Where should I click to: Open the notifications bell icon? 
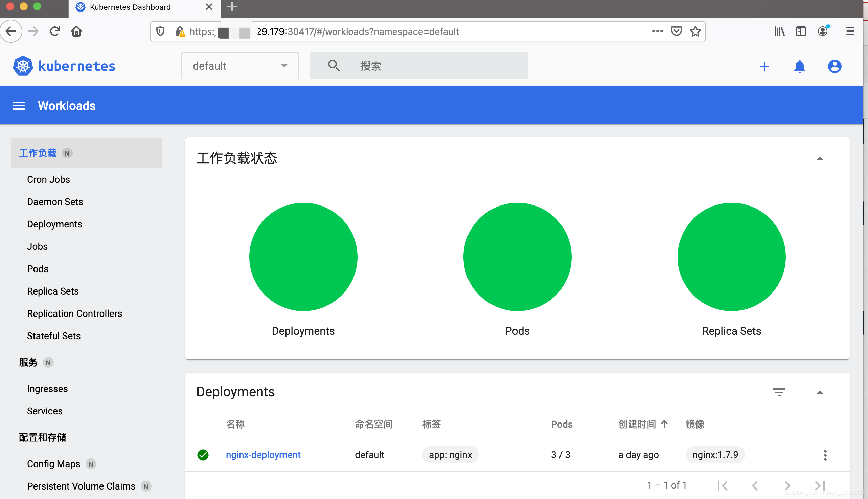[x=799, y=66]
